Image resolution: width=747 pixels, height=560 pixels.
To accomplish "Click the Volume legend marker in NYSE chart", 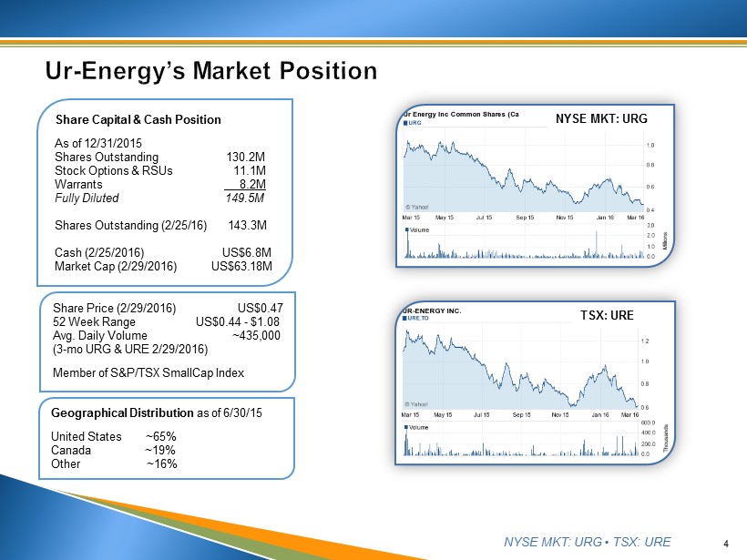I will coord(405,230).
